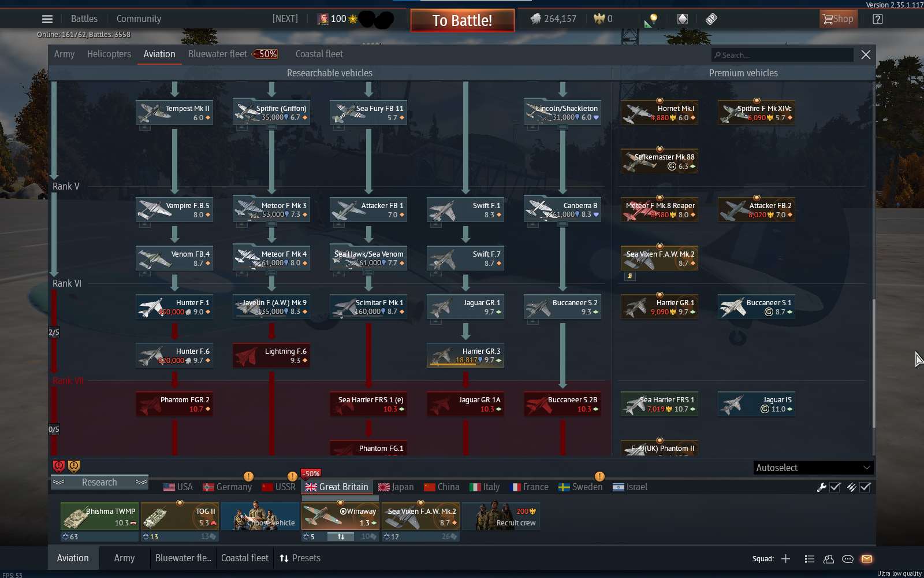Select the Lightning F.6 vehicle card

click(271, 355)
